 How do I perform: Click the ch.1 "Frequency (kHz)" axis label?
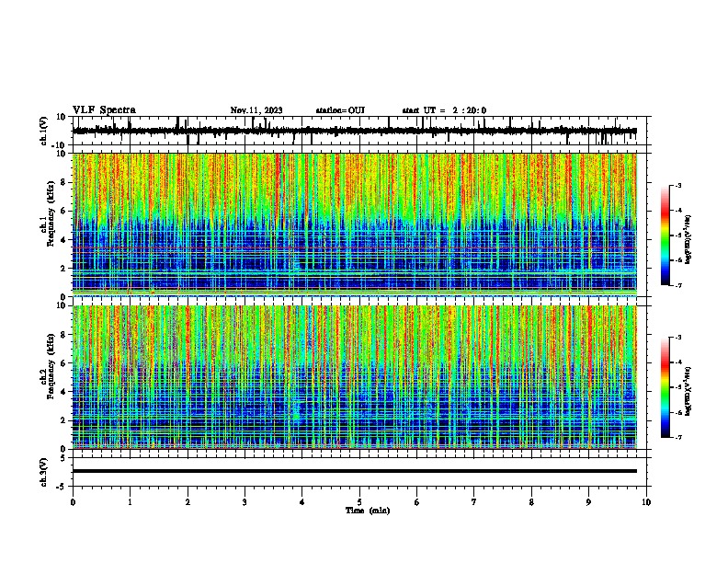click(x=51, y=214)
